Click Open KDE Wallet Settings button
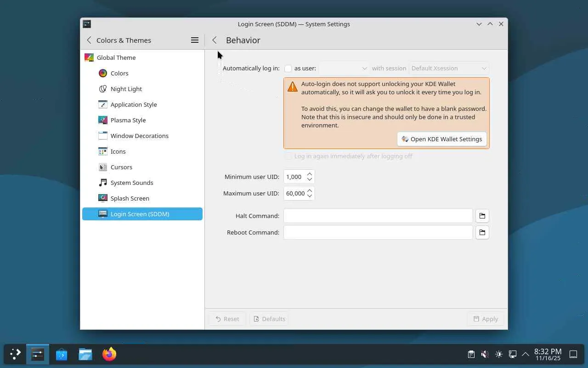The width and height of the screenshot is (588, 368). (x=442, y=139)
